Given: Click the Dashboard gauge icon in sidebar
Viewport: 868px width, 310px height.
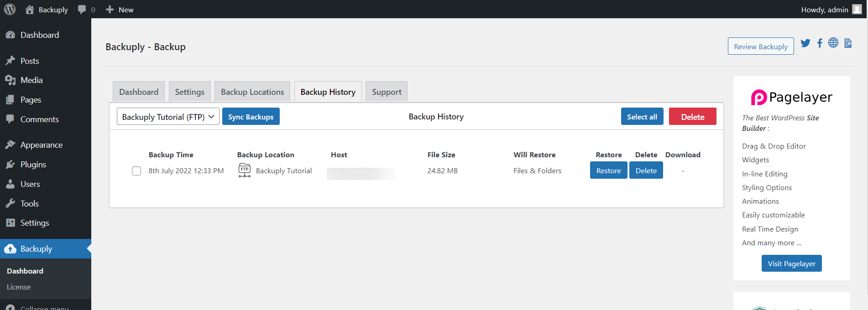Looking at the screenshot, I should point(10,35).
